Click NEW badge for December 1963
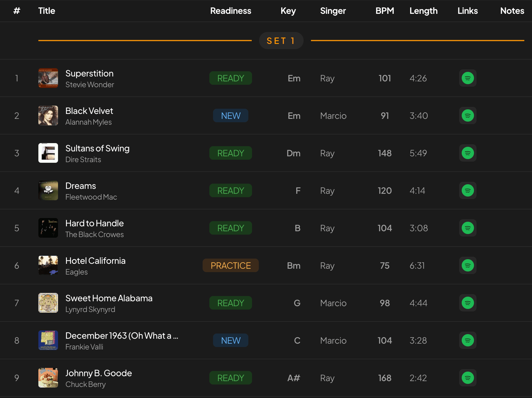Image resolution: width=532 pixels, height=398 pixels. (x=231, y=340)
